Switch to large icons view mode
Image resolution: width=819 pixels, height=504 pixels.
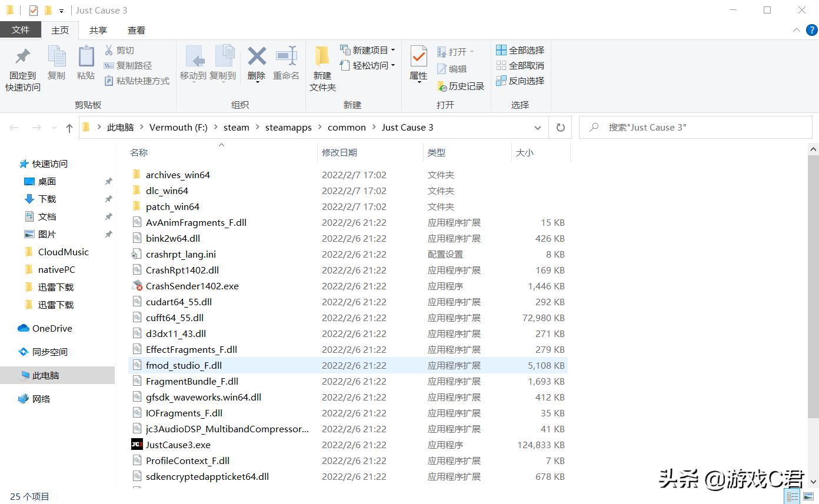point(808,497)
